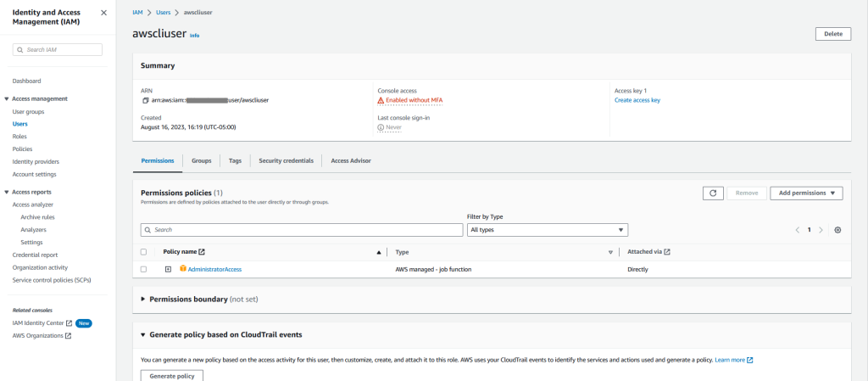This screenshot has width=868, height=381.
Task: Open Roles in the sidebar
Action: point(19,137)
